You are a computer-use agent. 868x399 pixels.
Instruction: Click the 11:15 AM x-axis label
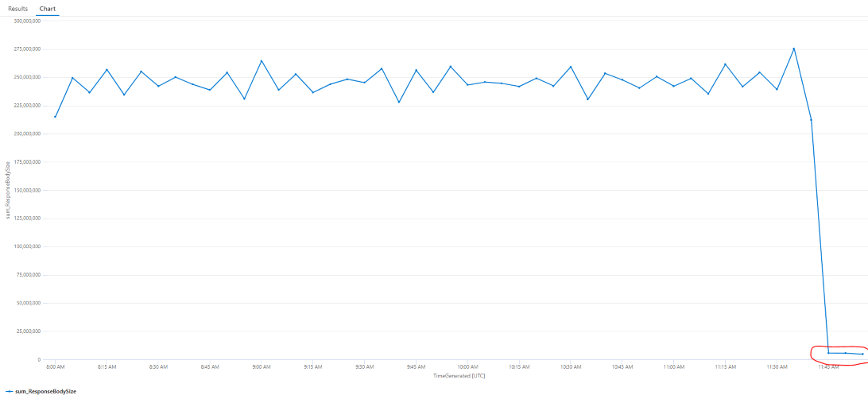pos(725,366)
